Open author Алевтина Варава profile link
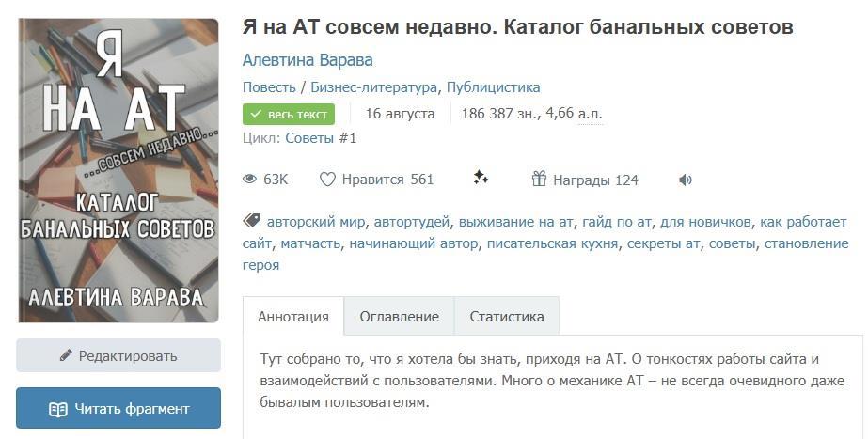Image resolution: width=868 pixels, height=439 pixels. 308,60
